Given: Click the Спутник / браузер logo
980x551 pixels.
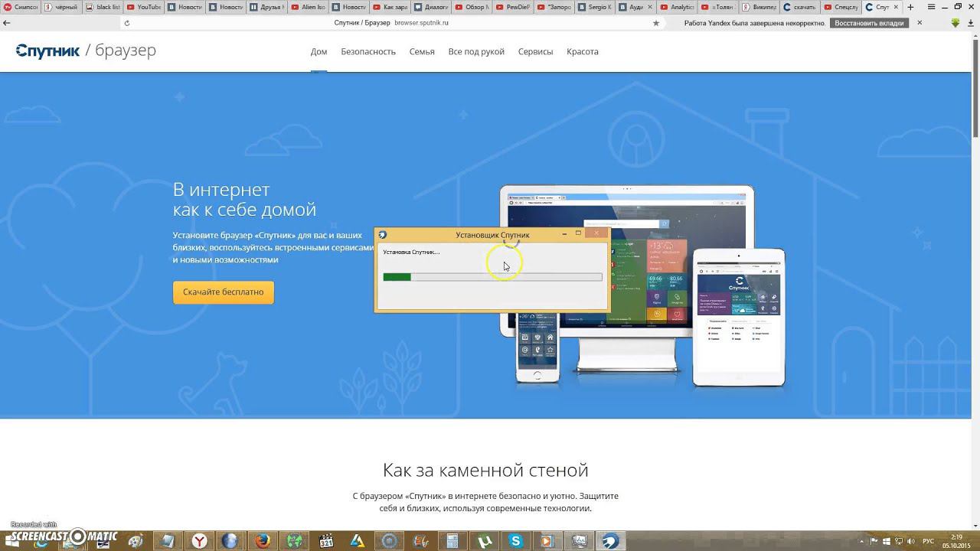Looking at the screenshot, I should [86, 51].
